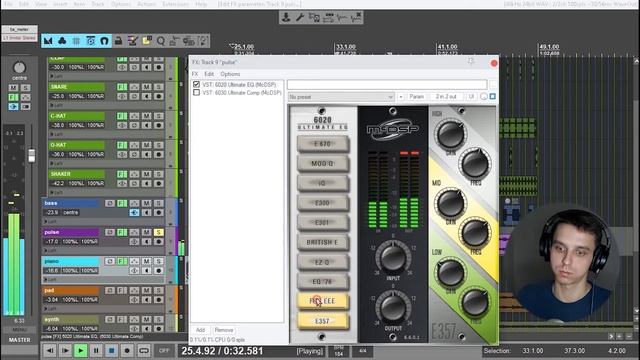Click the go-to-end transport button
This screenshot has width=640, height=360.
(x=65, y=351)
